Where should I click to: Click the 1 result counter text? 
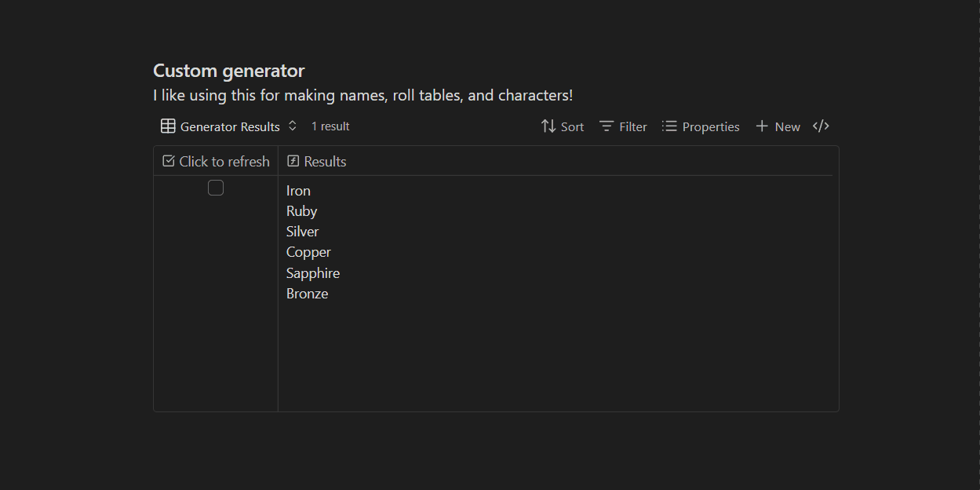[x=330, y=126]
